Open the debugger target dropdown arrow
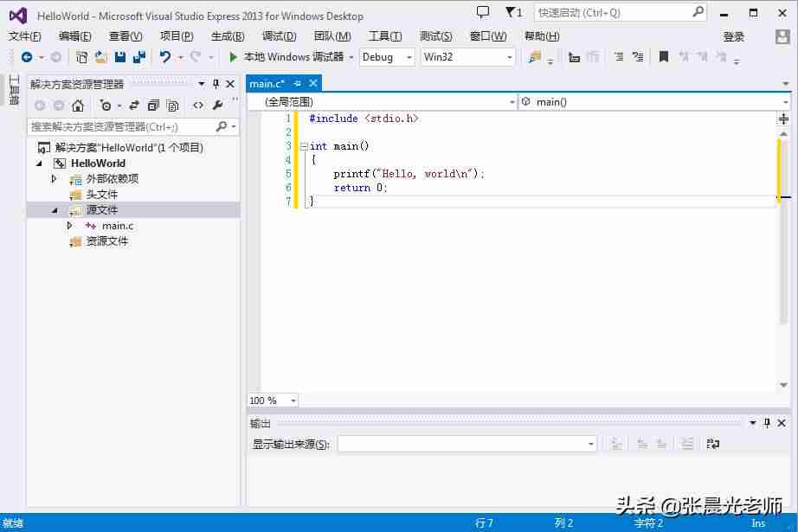Viewport: 798px width, 532px height. point(351,57)
